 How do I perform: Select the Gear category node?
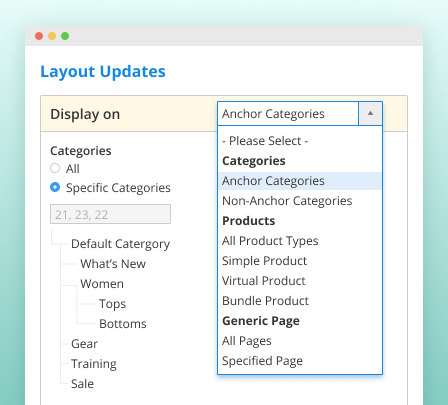click(x=84, y=344)
